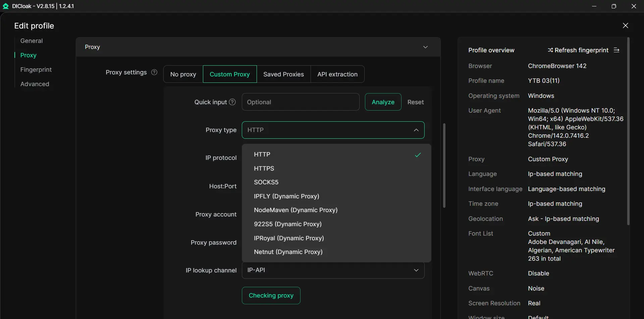This screenshot has width=644, height=319.
Task: Choose IPRoyal (Dynamic Proxy) option
Action: tap(289, 238)
